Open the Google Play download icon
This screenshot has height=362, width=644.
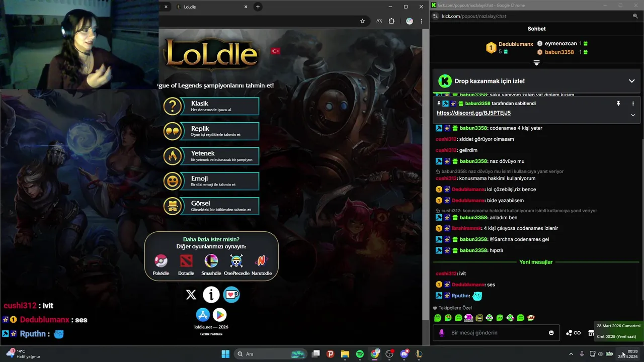219,315
